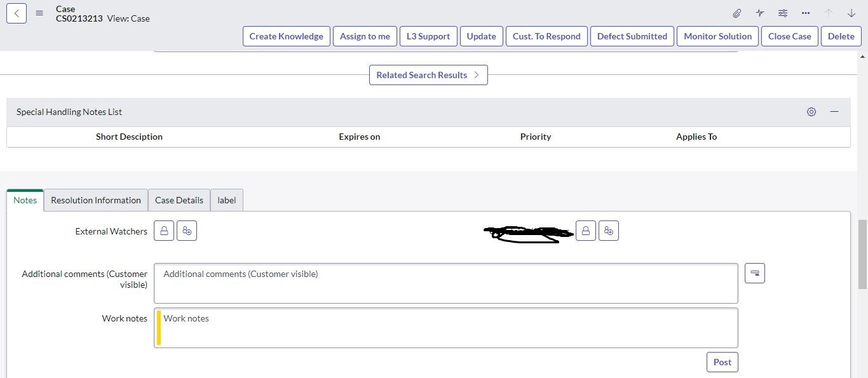868x378 pixels.
Task: Sort by the Expires on column header
Action: click(360, 137)
